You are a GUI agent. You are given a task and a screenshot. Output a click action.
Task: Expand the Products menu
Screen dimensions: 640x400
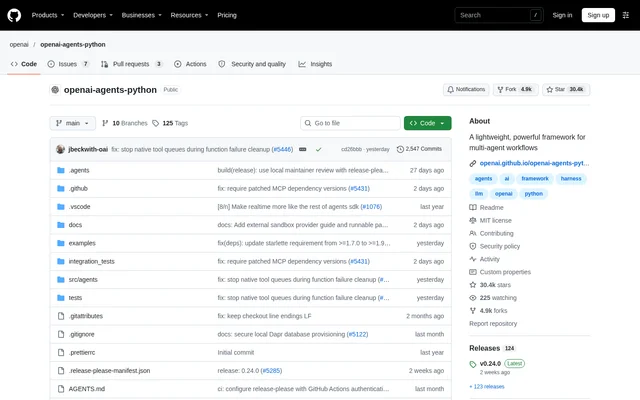(x=48, y=15)
